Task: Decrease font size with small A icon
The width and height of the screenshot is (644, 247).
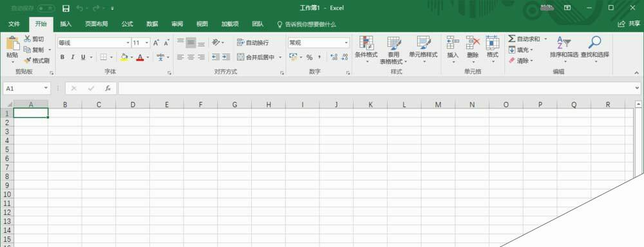Action: pos(166,43)
